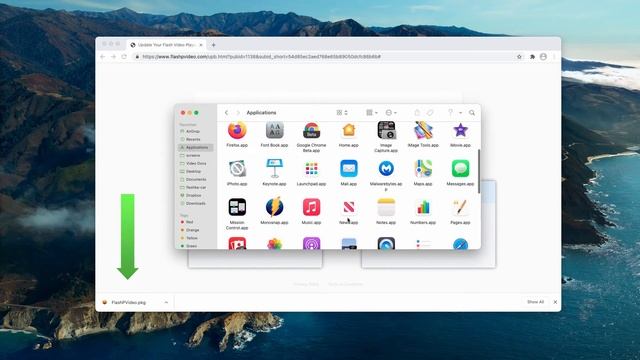Open Launchpad.app icon
This screenshot has height=360, width=640.
(x=311, y=169)
